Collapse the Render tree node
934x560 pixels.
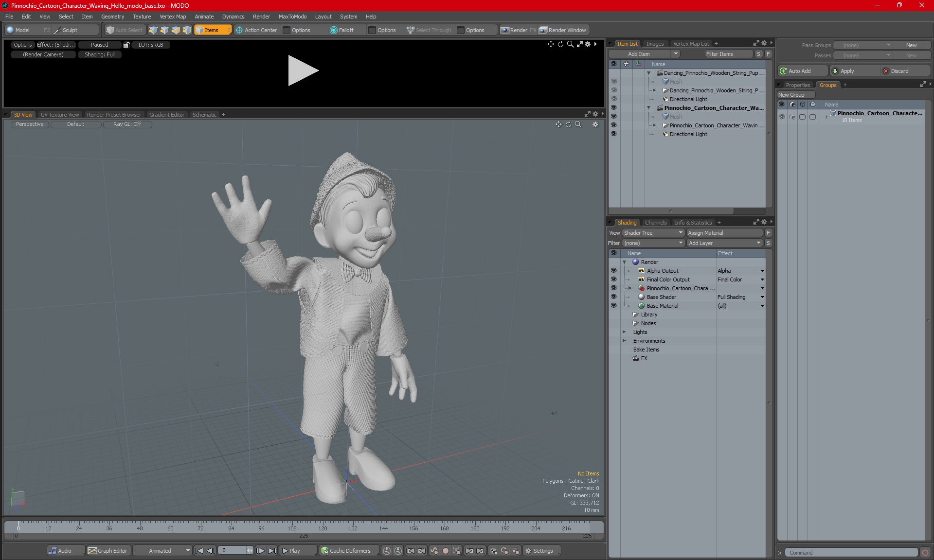click(x=625, y=262)
